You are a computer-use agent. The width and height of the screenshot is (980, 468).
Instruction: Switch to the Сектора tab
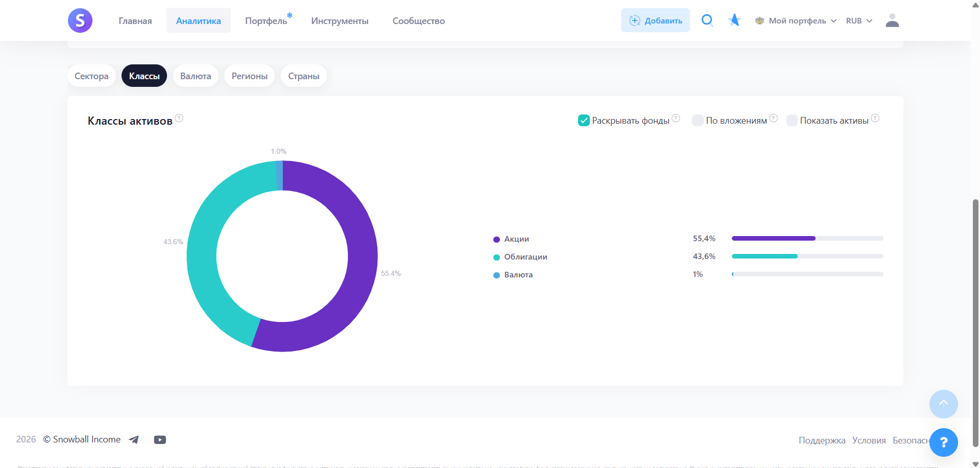click(x=91, y=76)
